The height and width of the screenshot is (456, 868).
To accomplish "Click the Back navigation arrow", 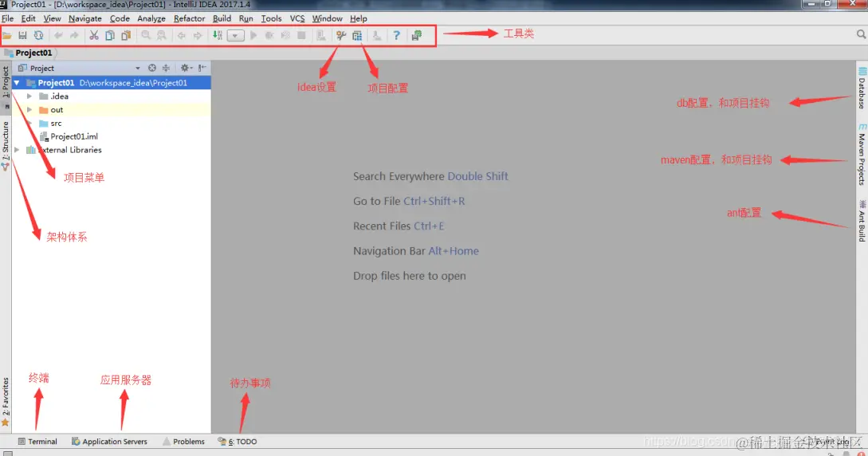I will coord(181,35).
